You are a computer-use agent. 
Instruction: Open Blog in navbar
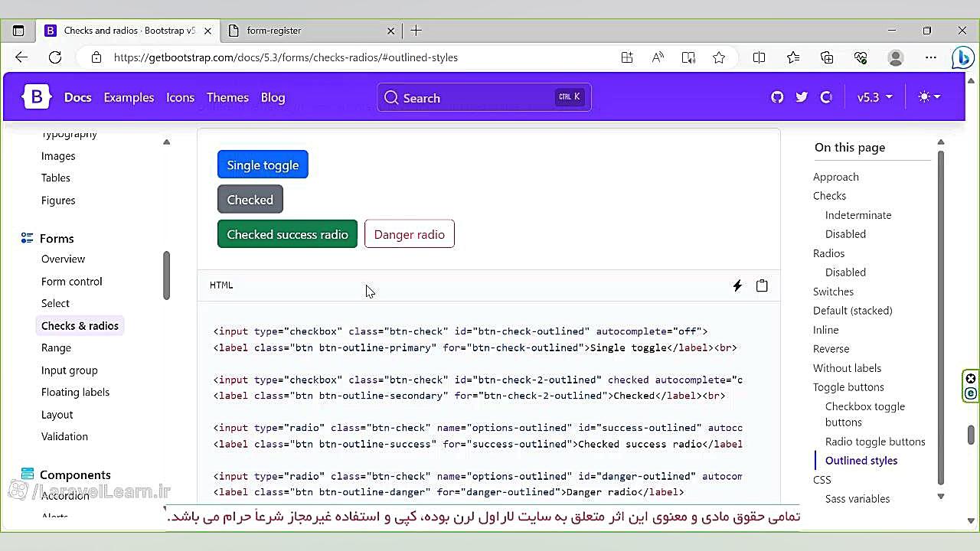[273, 97]
